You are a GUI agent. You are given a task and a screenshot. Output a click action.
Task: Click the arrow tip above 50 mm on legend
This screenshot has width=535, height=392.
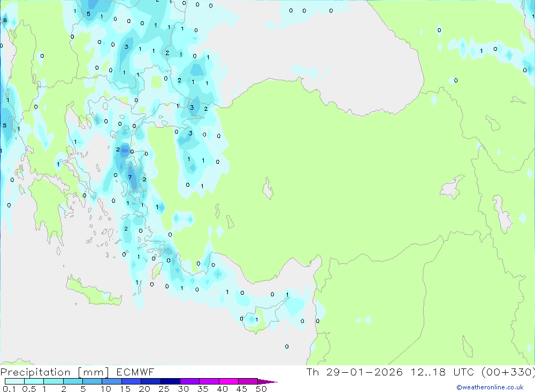[267, 382]
